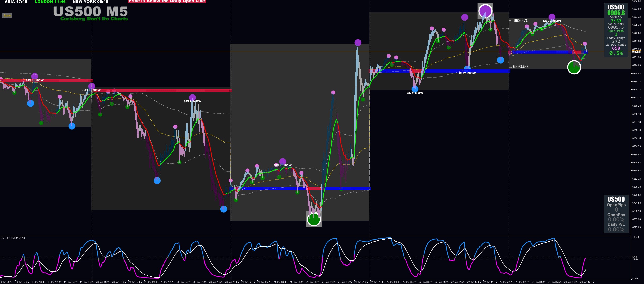The image size is (644, 284).
Task: Select the current price tag 6905.80 on axis
Action: [636, 52]
